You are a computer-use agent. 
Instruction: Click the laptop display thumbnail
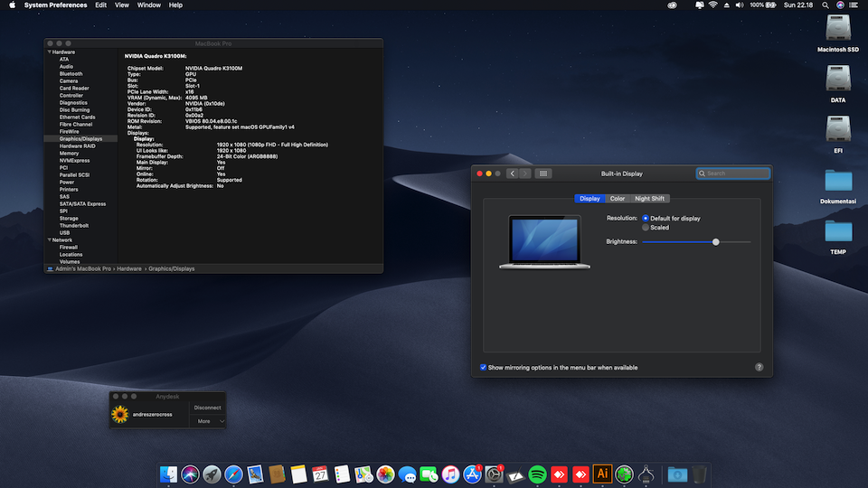click(544, 242)
